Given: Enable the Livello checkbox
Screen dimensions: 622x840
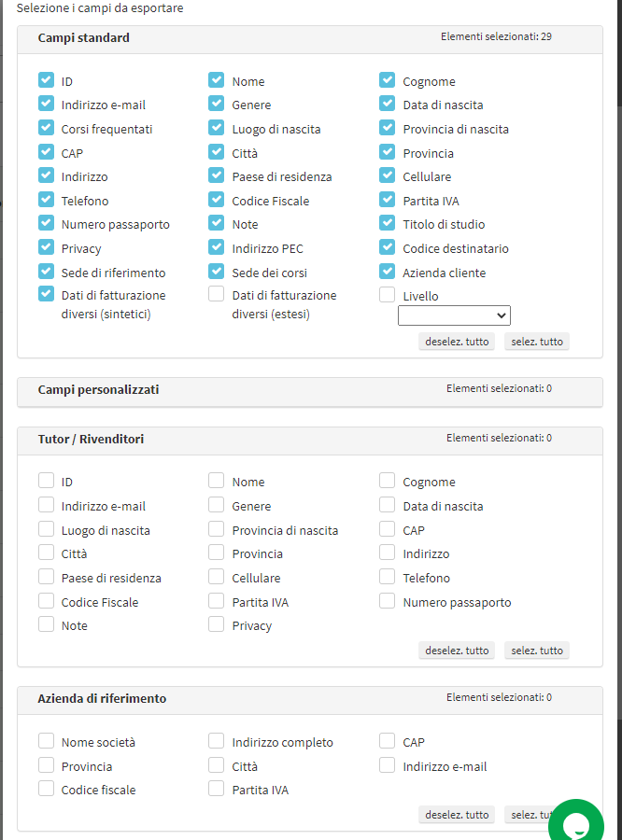Looking at the screenshot, I should point(387,295).
